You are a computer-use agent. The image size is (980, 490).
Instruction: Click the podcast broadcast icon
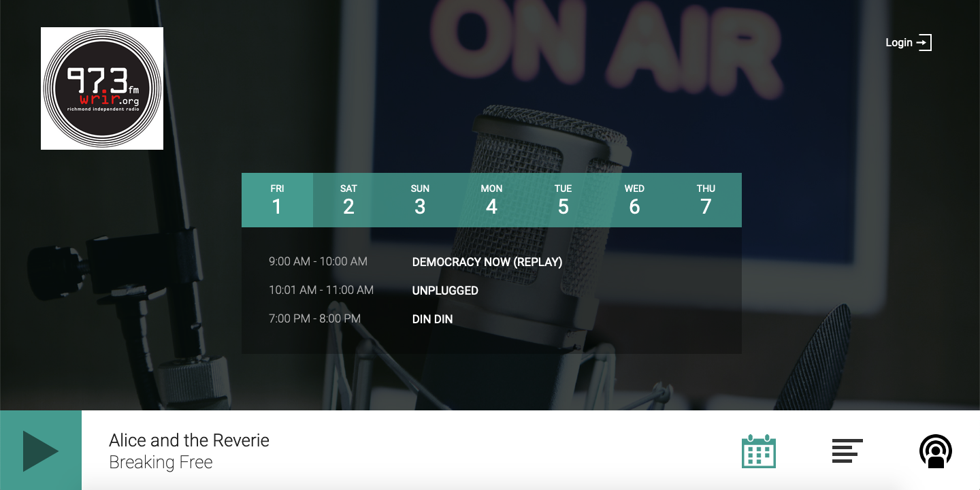[x=936, y=451]
